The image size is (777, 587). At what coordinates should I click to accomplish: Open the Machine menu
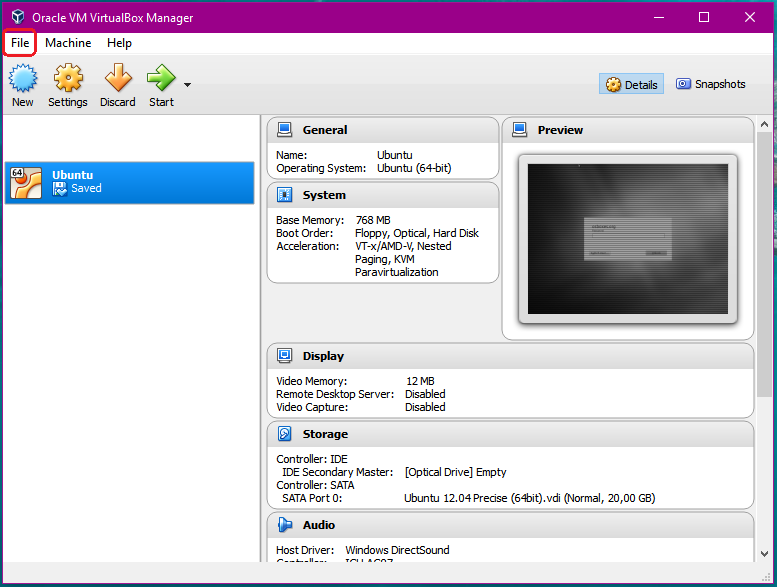pyautogui.click(x=68, y=43)
